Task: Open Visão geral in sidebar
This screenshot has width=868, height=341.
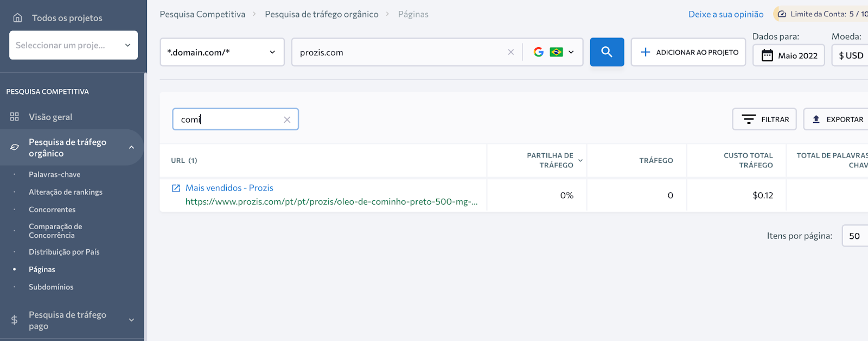Action: [x=50, y=117]
